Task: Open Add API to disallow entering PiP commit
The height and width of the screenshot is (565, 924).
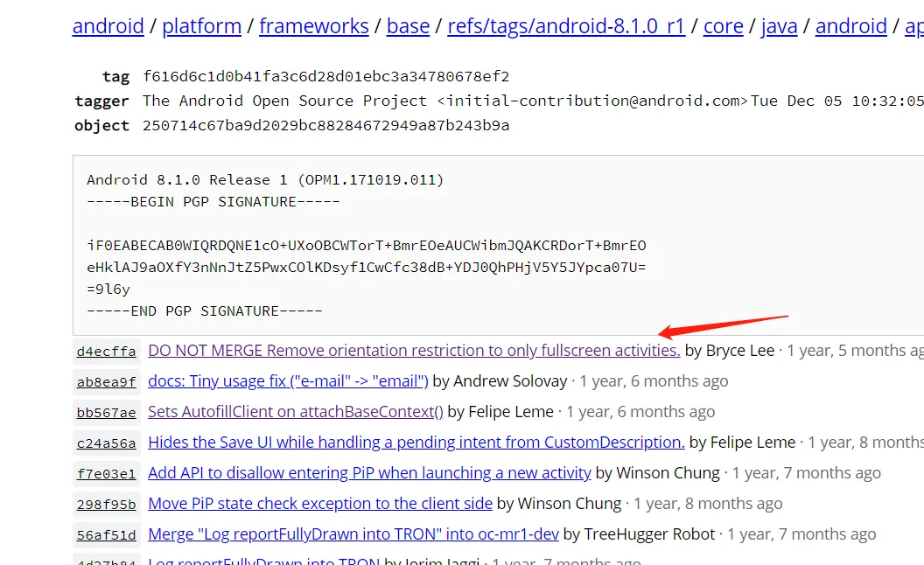Action: point(369,473)
